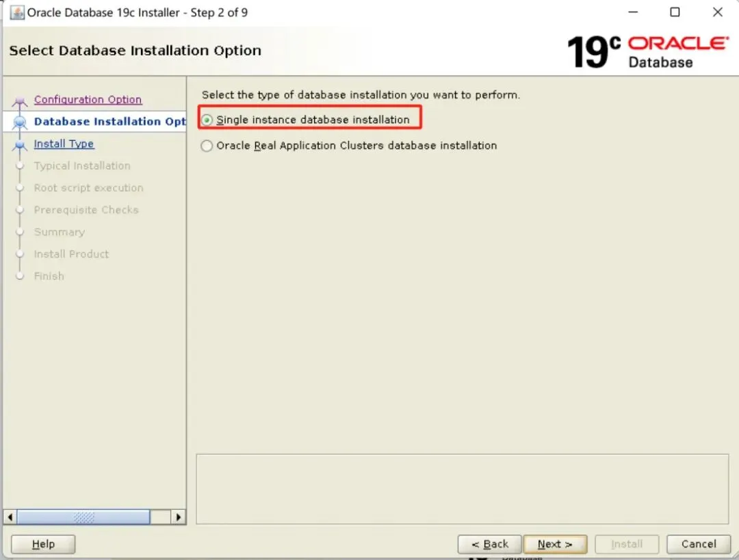The image size is (739, 560).
Task: Click the 'Select Database Installation Option' heading
Action: [x=135, y=51]
